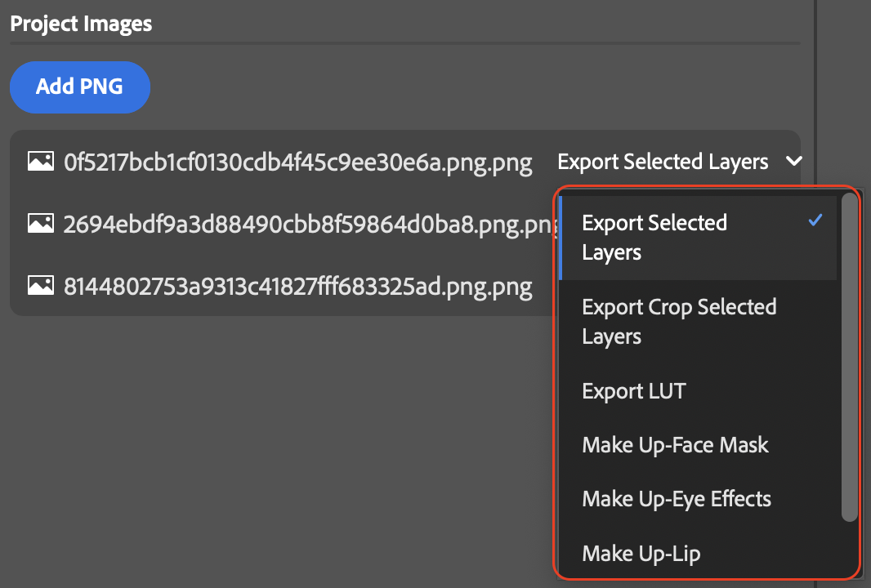
Task: Pick the Make Up-Lip option
Action: (699, 553)
